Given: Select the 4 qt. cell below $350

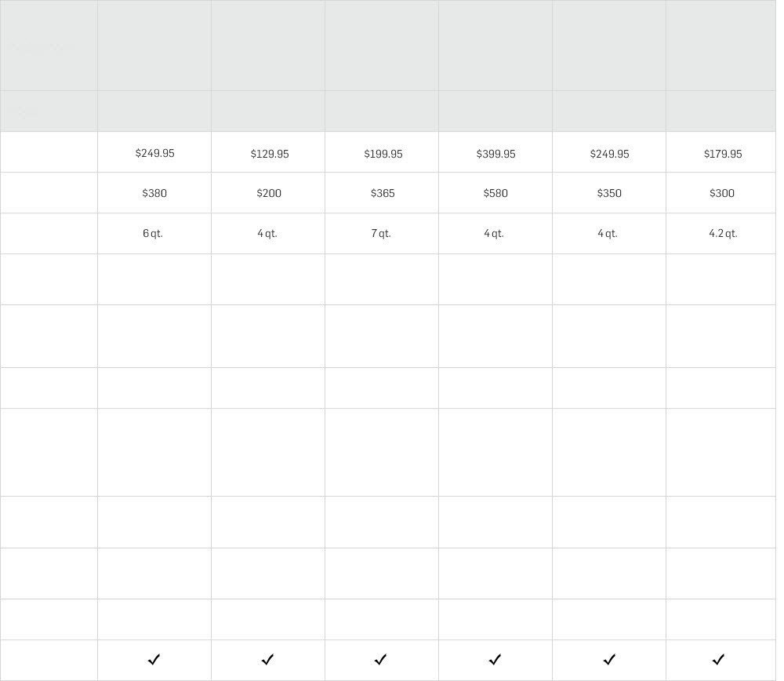Looking at the screenshot, I should [608, 234].
